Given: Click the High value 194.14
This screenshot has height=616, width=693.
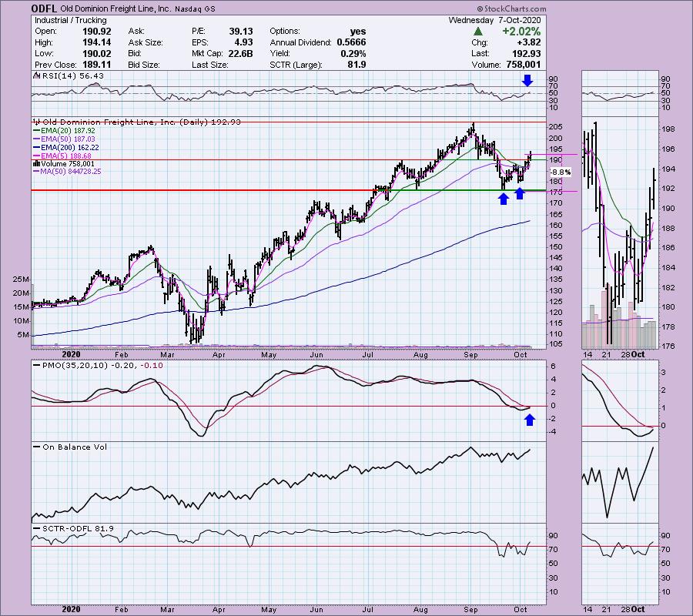Looking at the screenshot, I should pos(97,42).
